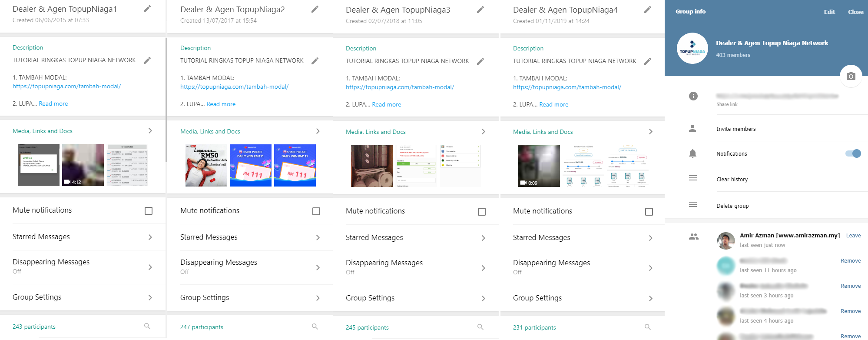
Task: Click Edit in Group info header
Action: click(x=829, y=12)
